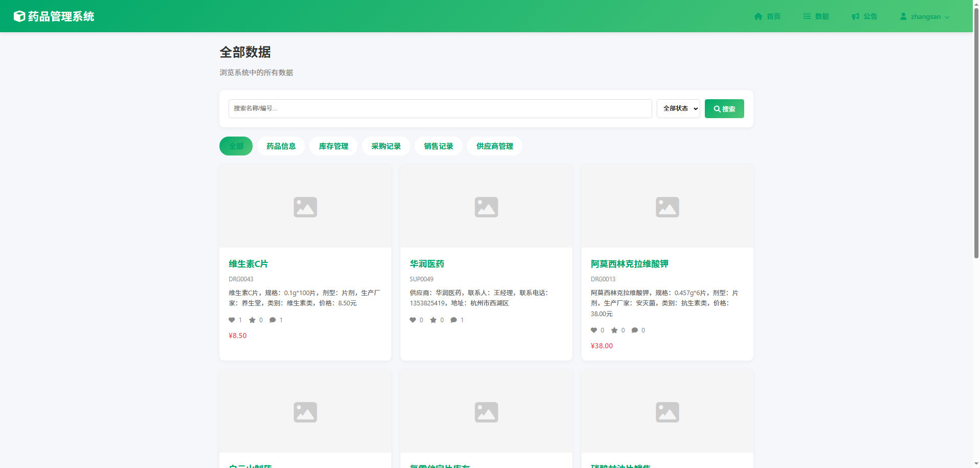980x468 pixels.
Task: Open the 首页 home nav link
Action: tap(767, 16)
